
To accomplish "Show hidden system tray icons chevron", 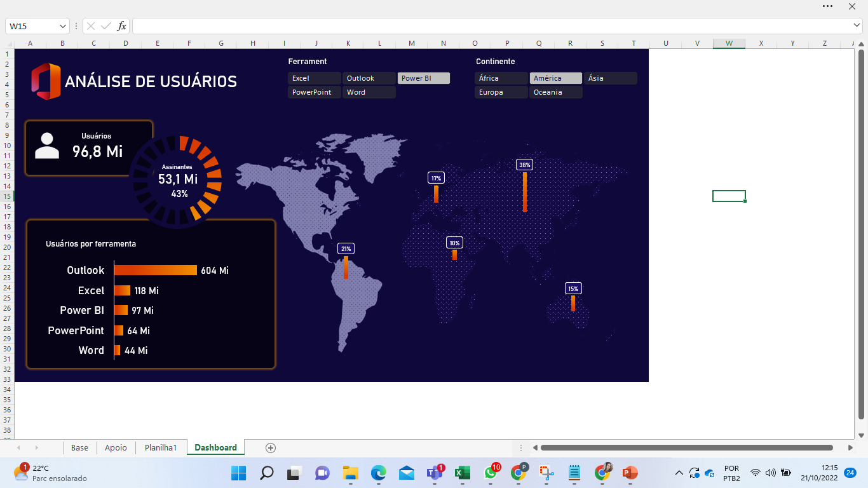I will (679, 473).
